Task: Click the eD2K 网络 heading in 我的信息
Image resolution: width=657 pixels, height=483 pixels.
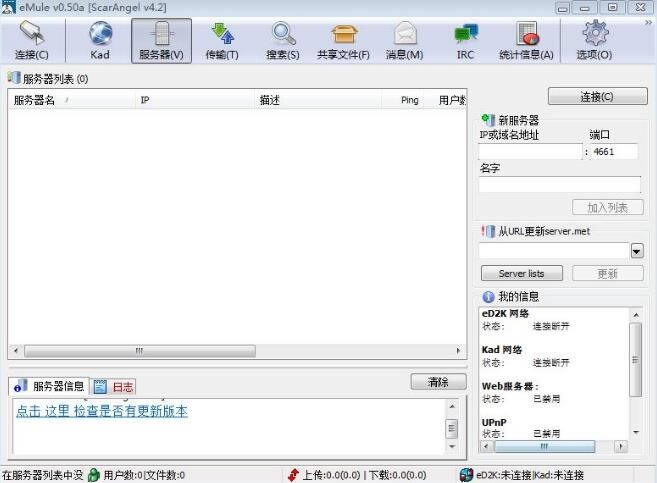Action: pyautogui.click(x=505, y=313)
